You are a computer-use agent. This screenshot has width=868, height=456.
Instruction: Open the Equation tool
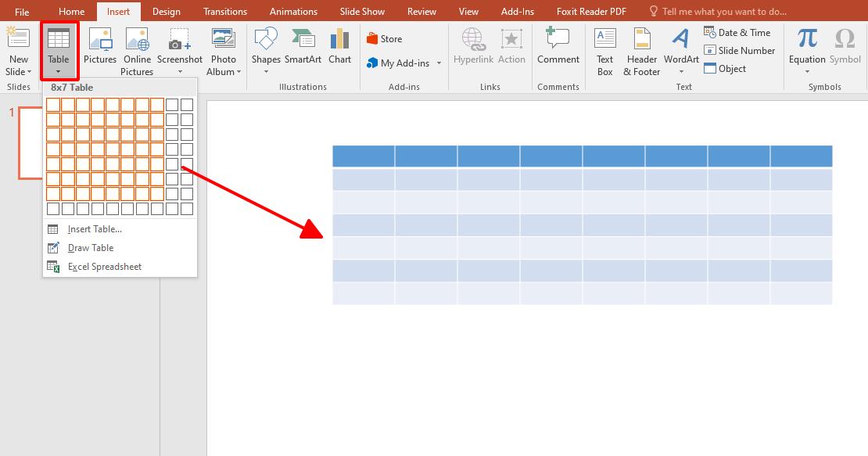click(x=805, y=47)
